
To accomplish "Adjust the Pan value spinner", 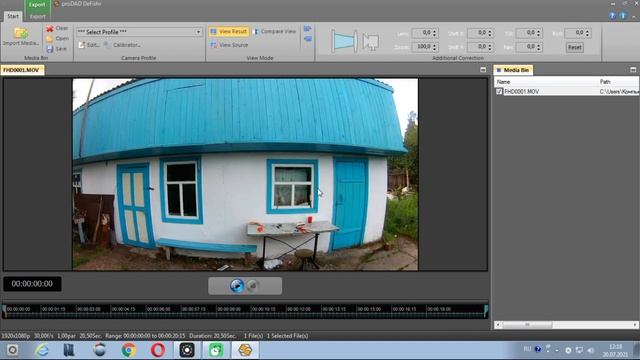I will tap(539, 47).
